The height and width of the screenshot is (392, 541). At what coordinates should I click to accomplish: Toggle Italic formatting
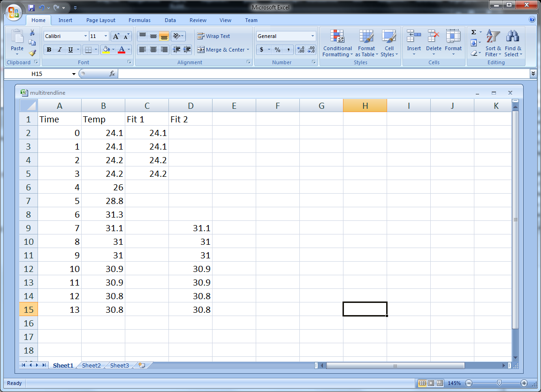coord(60,50)
